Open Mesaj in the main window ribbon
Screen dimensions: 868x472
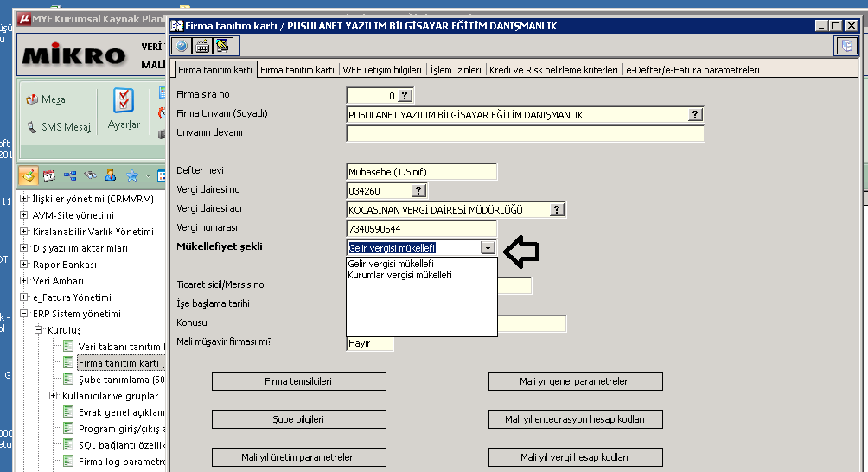pos(48,99)
